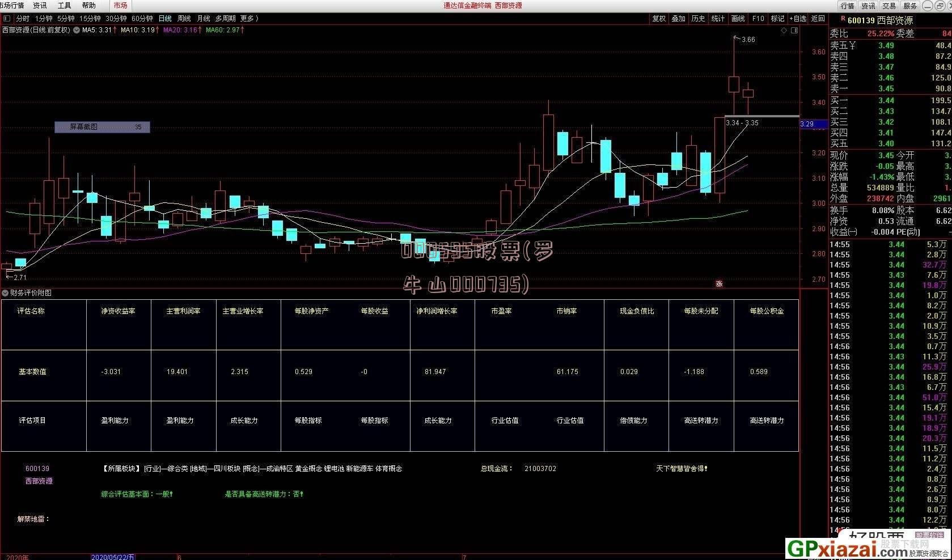Click the 标记 mark button
Screen dimensions: 952x560
[x=777, y=19]
